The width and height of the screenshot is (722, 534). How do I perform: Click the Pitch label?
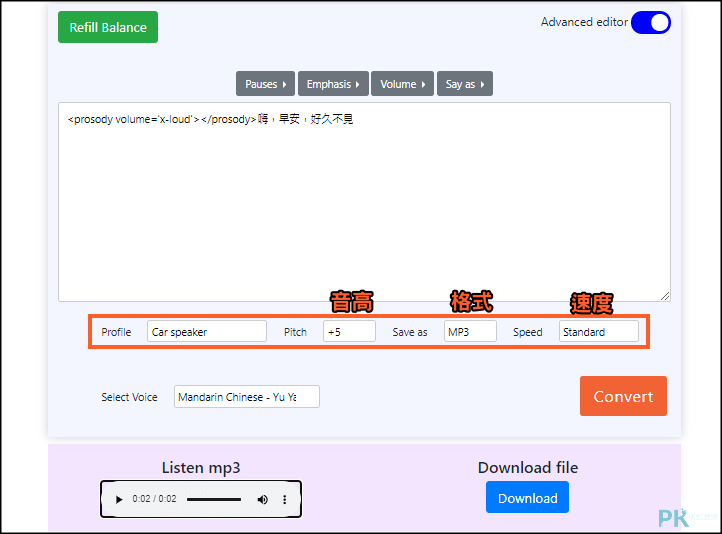click(x=295, y=332)
